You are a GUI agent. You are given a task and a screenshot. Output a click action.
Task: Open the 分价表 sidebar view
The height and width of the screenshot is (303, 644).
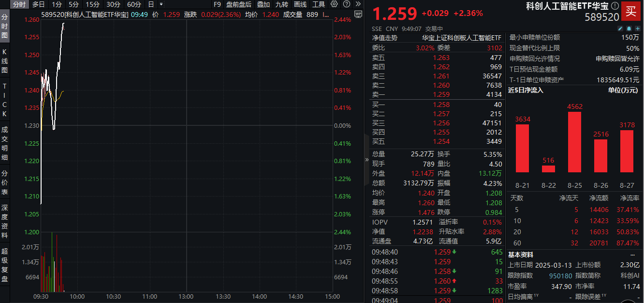click(4, 183)
